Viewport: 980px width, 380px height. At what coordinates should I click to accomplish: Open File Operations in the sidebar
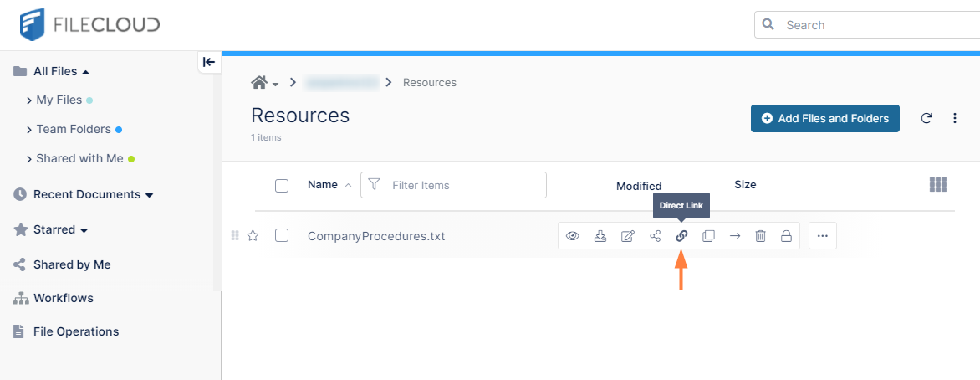point(75,331)
